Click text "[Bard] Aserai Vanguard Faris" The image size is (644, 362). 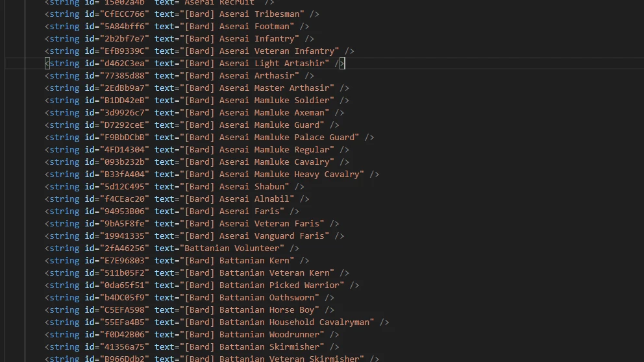tap(254, 235)
